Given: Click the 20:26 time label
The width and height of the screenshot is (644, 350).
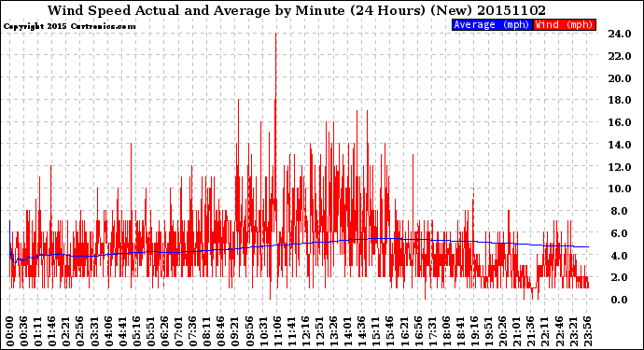Looking at the screenshot, I should [x=502, y=331].
